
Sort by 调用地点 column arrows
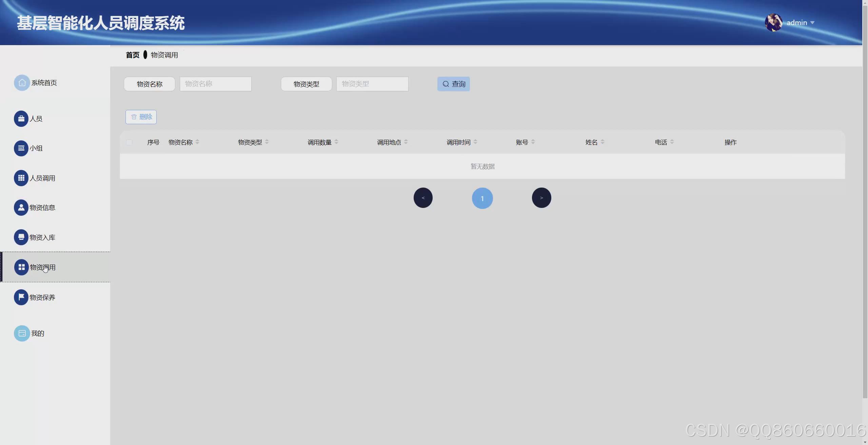[x=406, y=142]
